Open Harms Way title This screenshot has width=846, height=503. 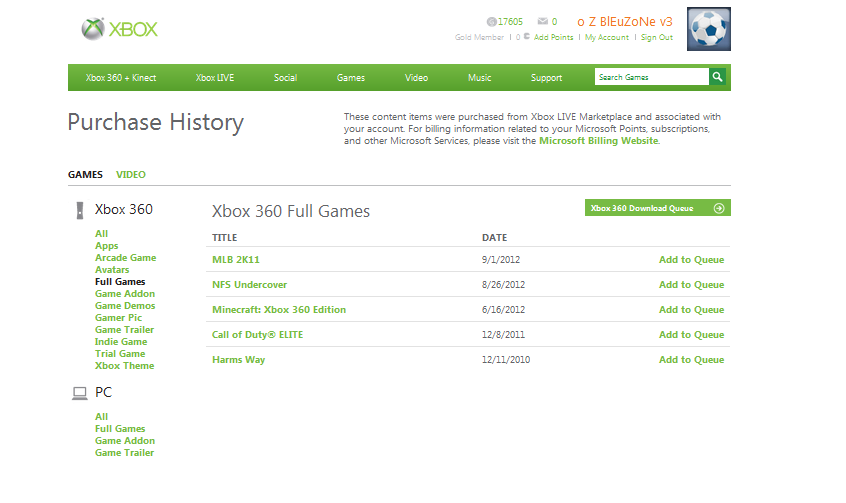pyautogui.click(x=238, y=359)
